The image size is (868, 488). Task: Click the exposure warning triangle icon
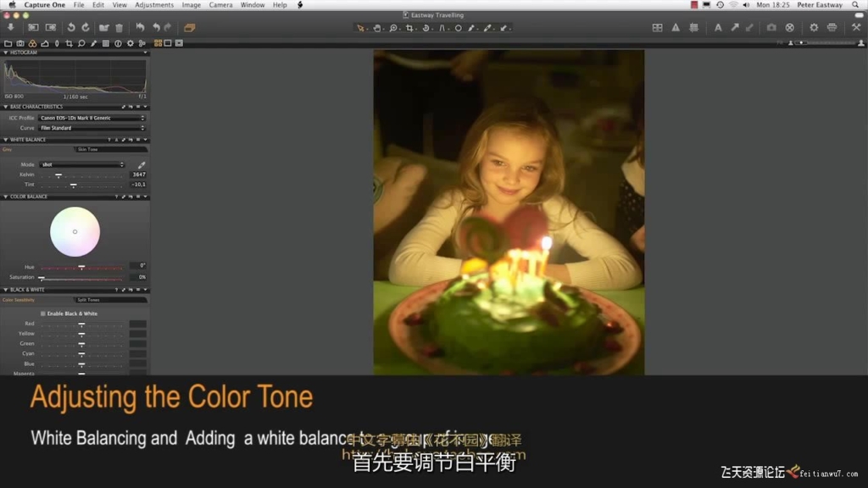click(x=676, y=28)
